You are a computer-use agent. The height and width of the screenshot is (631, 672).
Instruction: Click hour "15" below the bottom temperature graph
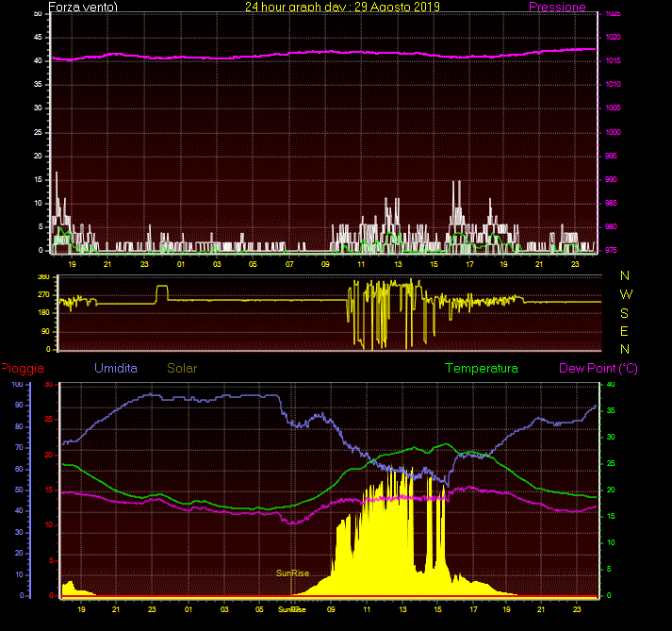[x=437, y=609]
